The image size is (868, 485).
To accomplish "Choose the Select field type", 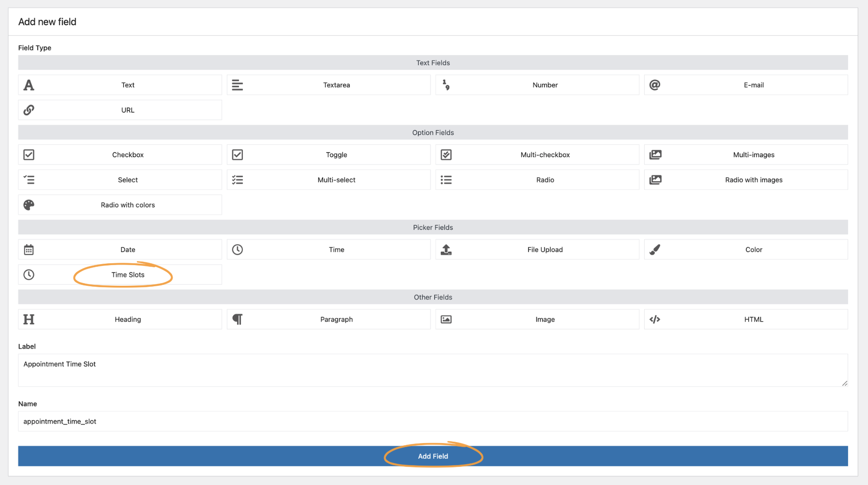I will pyautogui.click(x=120, y=180).
